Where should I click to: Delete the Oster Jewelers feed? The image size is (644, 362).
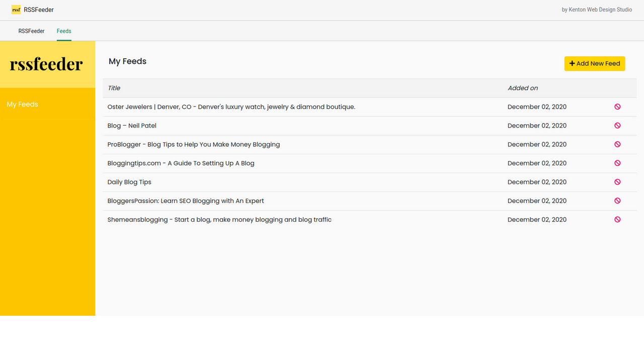(617, 107)
